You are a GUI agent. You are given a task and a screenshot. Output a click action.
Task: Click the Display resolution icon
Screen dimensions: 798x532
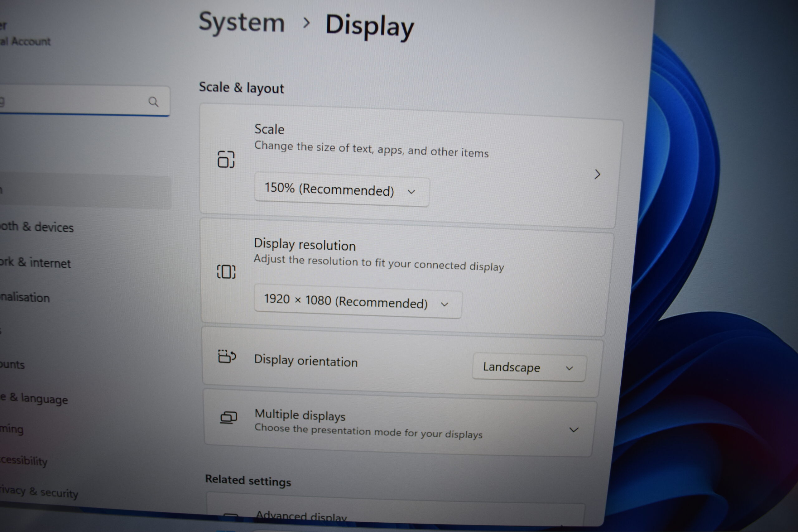coord(226,271)
